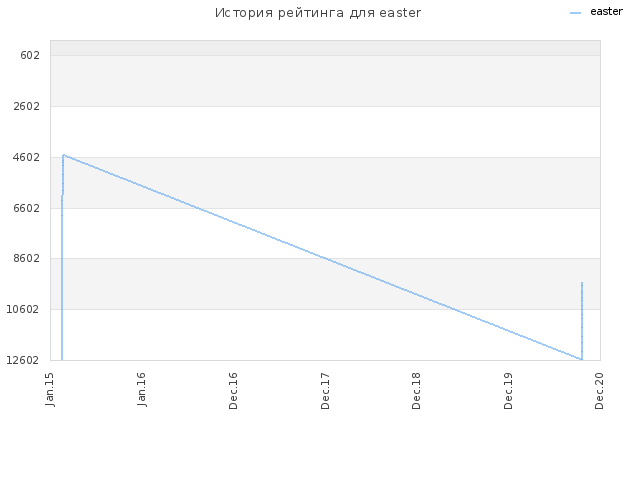This screenshot has width=640, height=480.
Task: Select the 8602 y-axis label
Action: pos(27,258)
